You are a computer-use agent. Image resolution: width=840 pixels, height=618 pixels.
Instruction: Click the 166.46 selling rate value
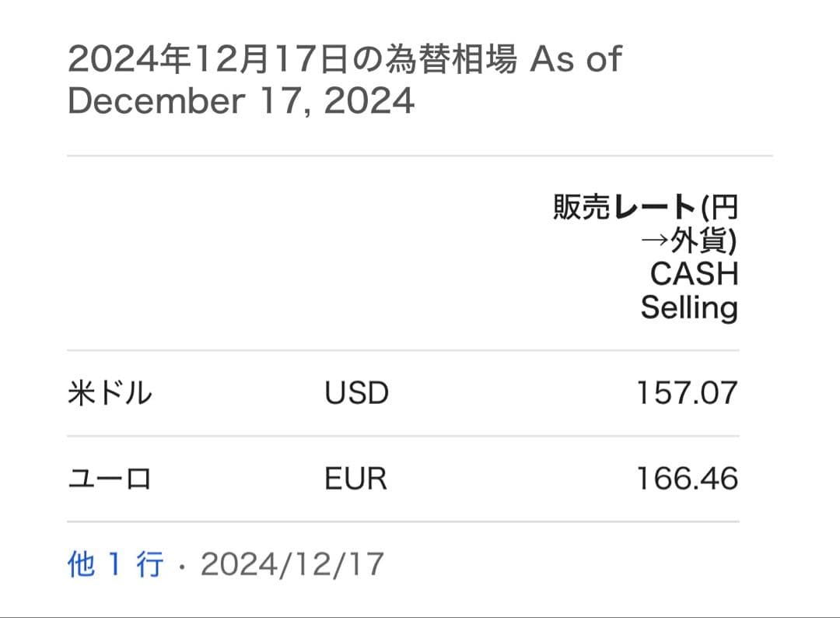pyautogui.click(x=687, y=479)
